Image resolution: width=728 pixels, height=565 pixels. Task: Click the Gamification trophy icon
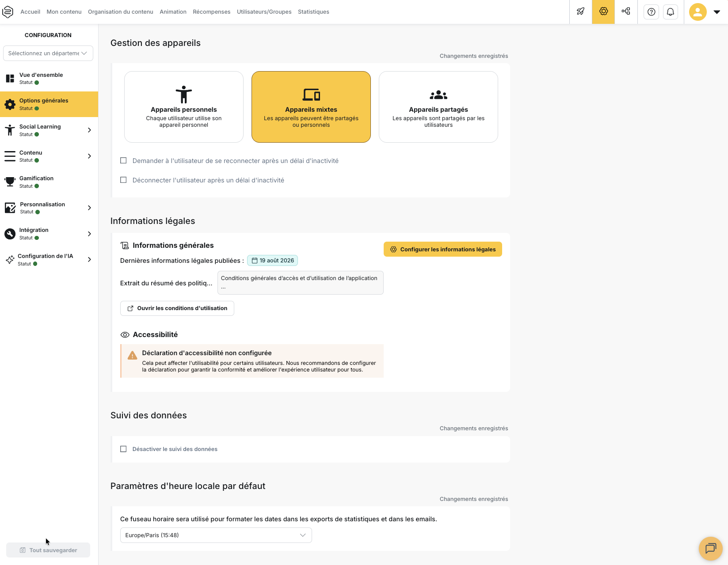pos(10,182)
